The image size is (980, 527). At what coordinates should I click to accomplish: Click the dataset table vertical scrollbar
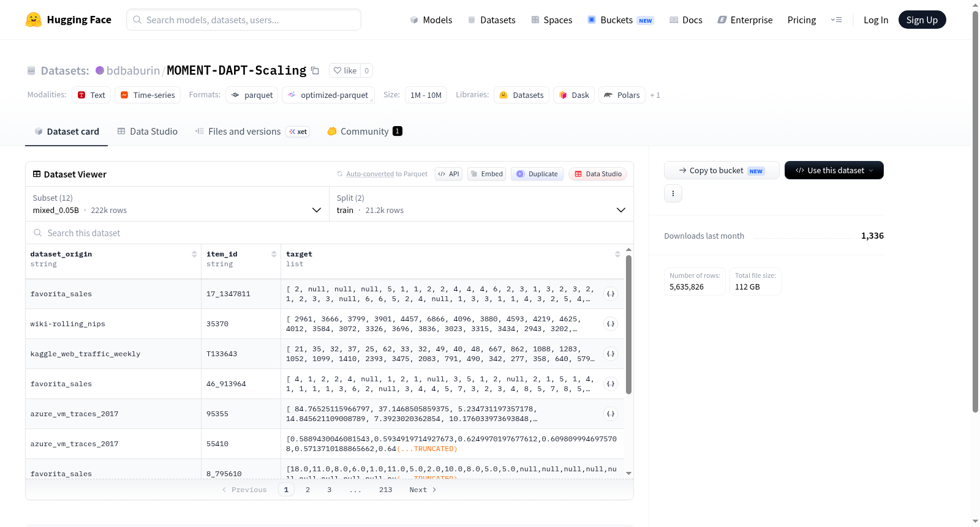point(628,324)
